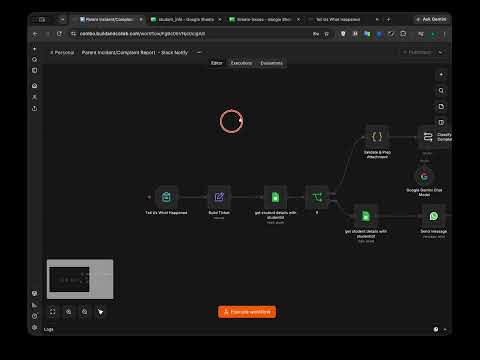
Task: Reload page using browser refresh icon
Action: (59, 34)
